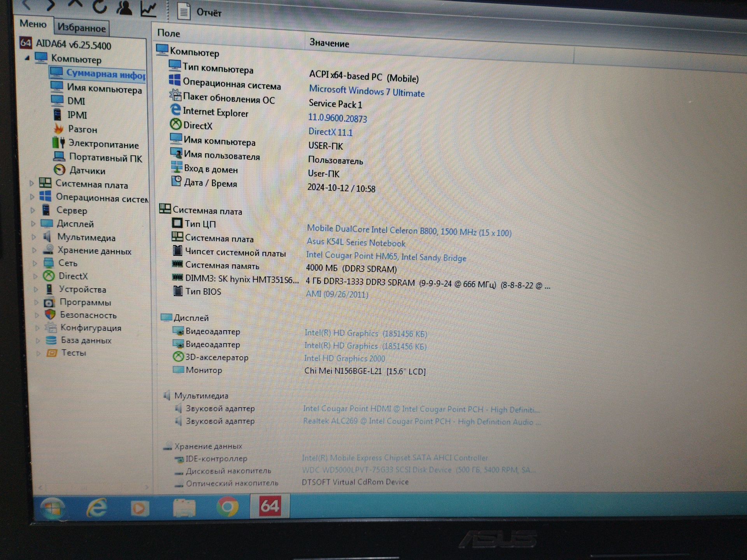Click the Поле column header
This screenshot has height=560, width=747.
pyautogui.click(x=168, y=33)
